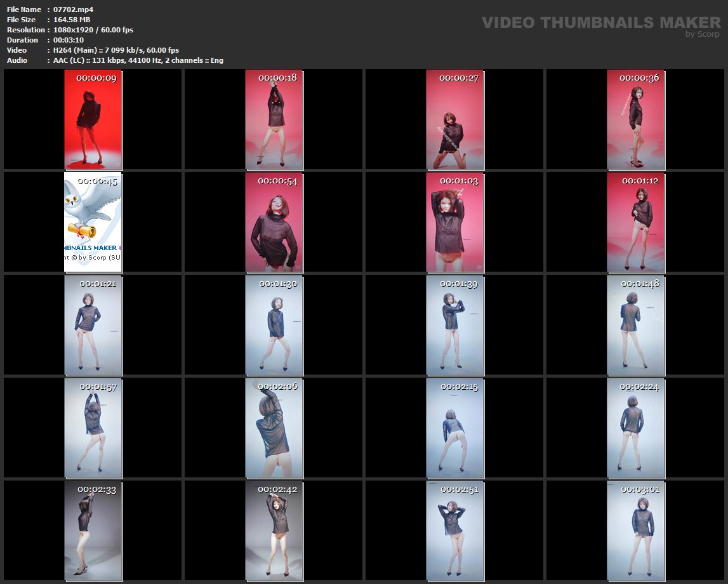Click the video codec line starting "H264 (Main)"

click(x=116, y=50)
